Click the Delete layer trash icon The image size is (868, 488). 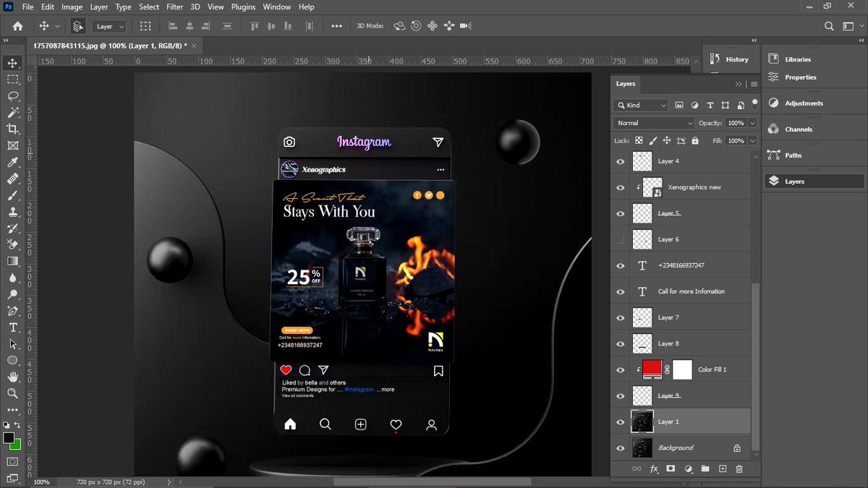point(739,468)
